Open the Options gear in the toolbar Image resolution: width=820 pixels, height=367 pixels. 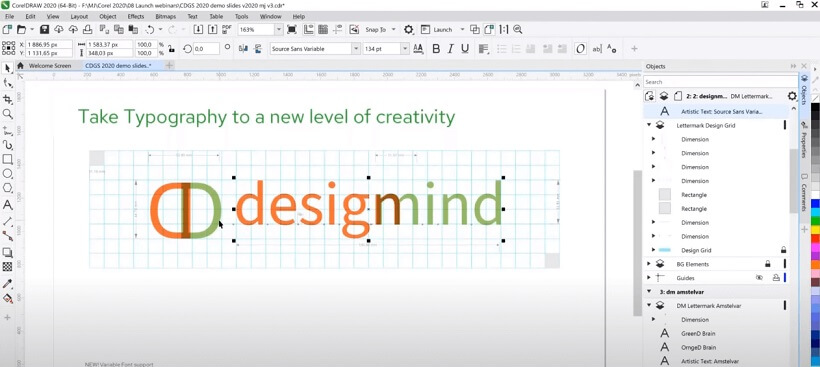click(408, 29)
